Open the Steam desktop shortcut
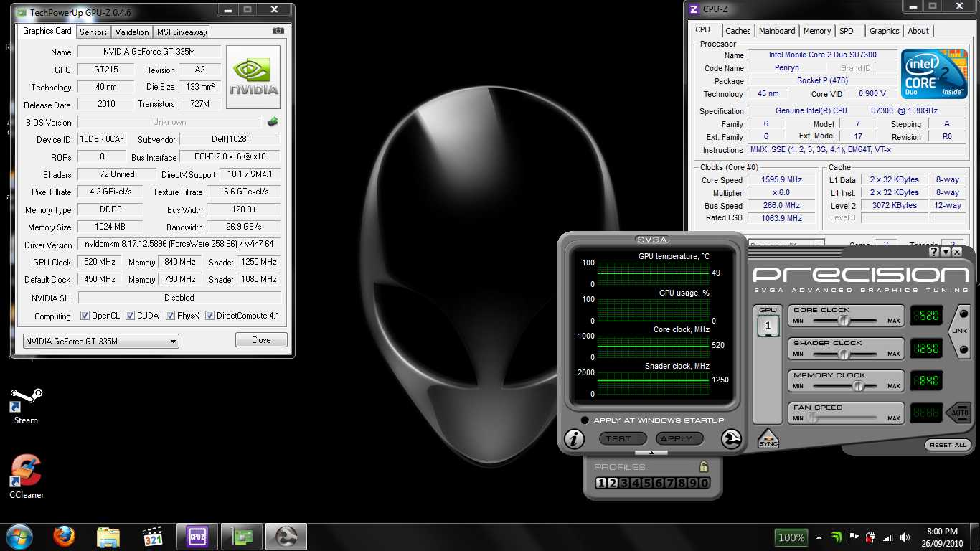The width and height of the screenshot is (980, 551). (26, 406)
